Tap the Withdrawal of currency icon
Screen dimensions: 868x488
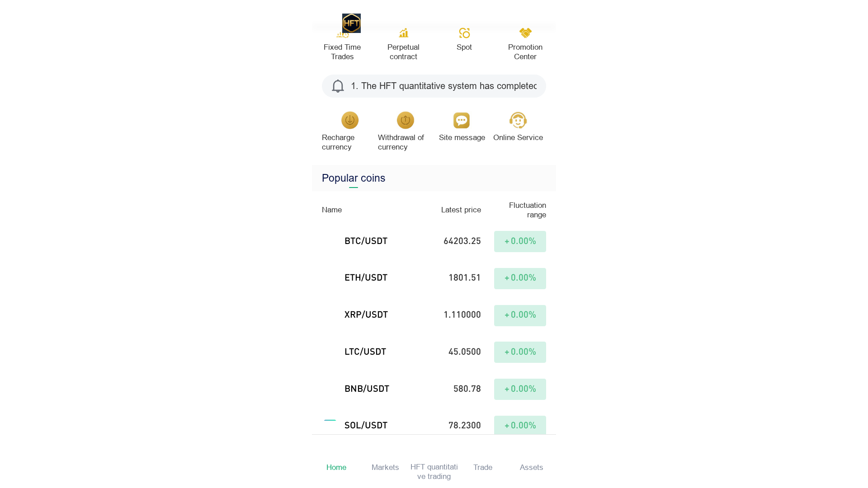(x=406, y=120)
